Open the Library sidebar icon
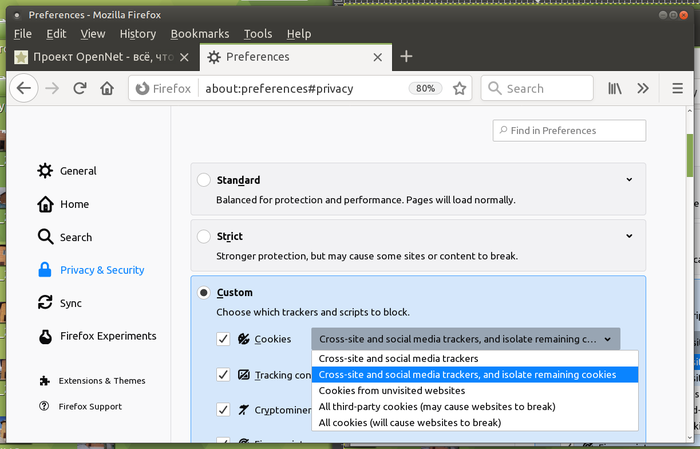The image size is (700, 449). (x=615, y=88)
